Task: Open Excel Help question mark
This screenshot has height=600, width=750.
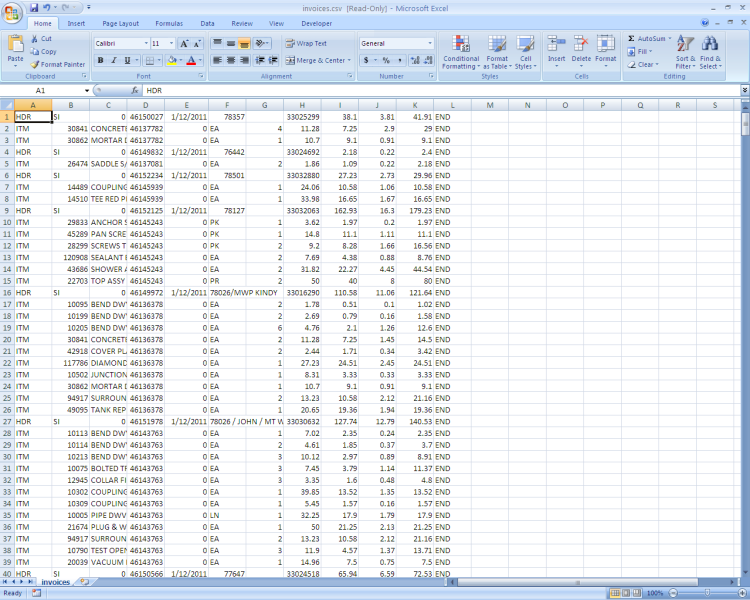Action: (x=705, y=22)
